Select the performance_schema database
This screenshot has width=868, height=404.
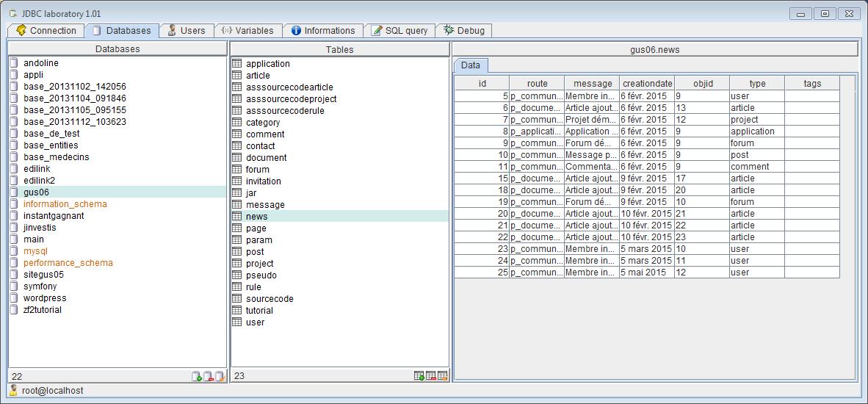point(117,262)
